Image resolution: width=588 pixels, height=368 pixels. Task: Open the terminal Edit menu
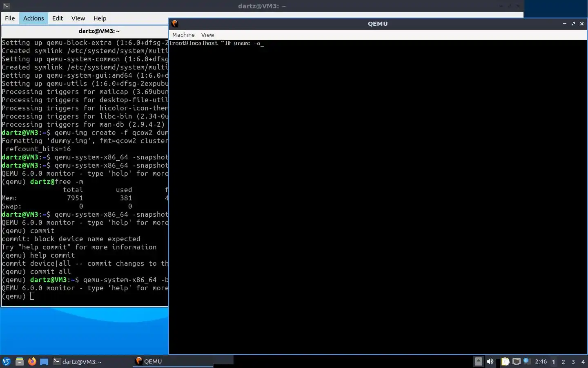tap(58, 18)
